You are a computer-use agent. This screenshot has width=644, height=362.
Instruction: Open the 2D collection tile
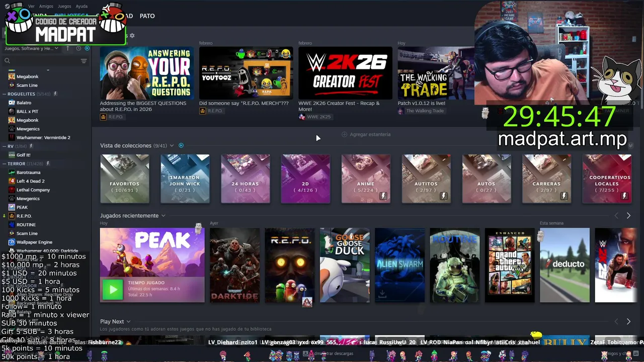point(305,178)
